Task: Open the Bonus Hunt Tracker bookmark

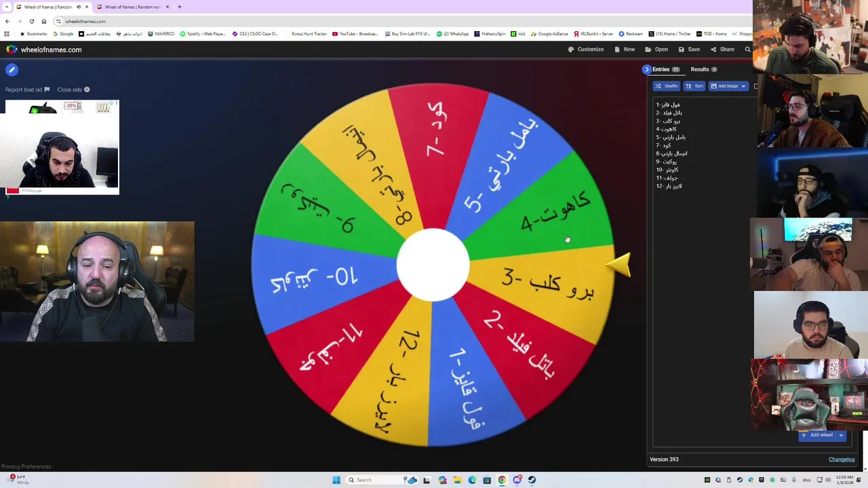Action: click(305, 34)
